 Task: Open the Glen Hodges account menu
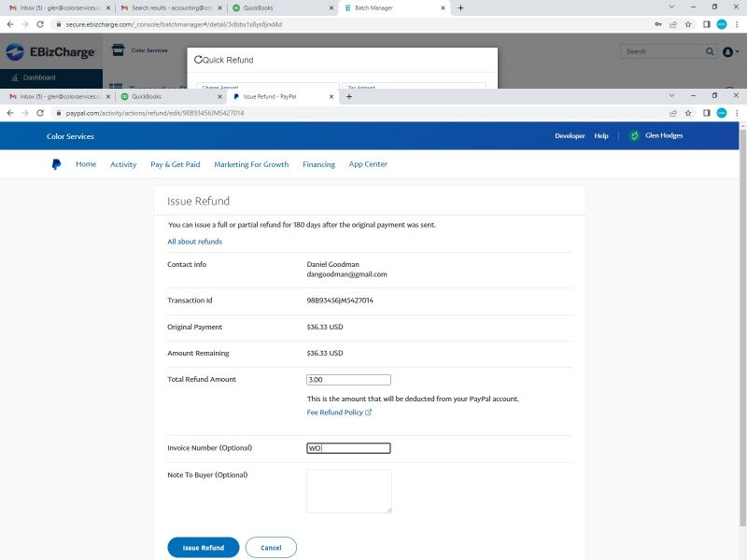664,136
